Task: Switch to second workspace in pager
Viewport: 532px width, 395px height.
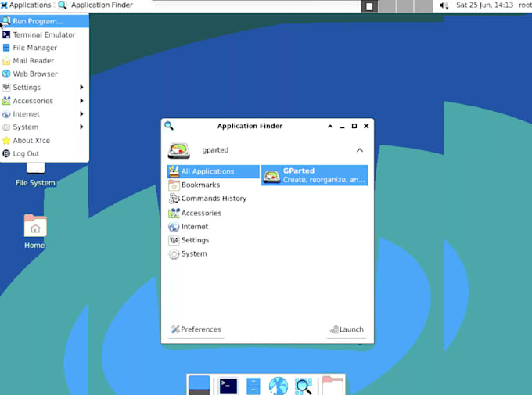Action: pos(387,6)
